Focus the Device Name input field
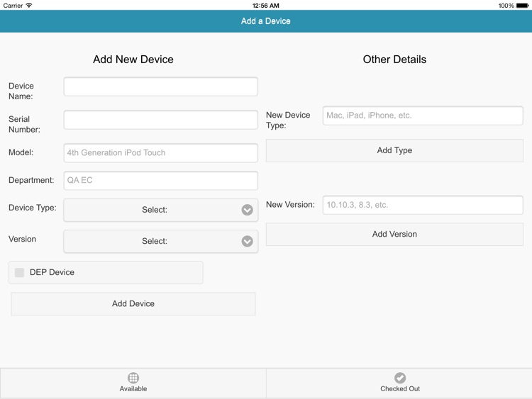 [x=161, y=86]
